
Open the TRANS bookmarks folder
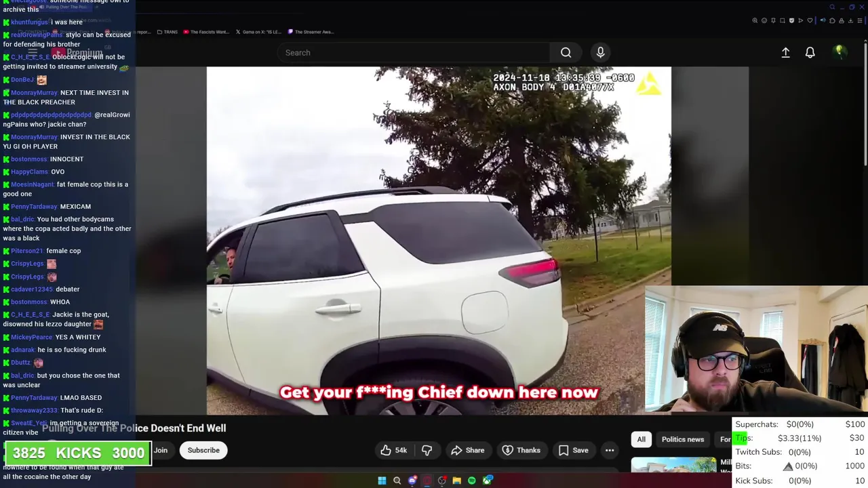(167, 32)
